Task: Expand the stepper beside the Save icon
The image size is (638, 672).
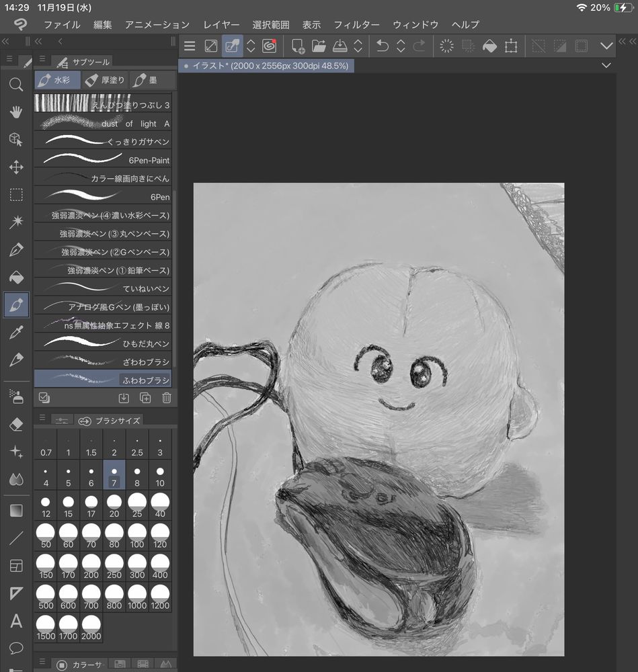Action: [x=358, y=46]
